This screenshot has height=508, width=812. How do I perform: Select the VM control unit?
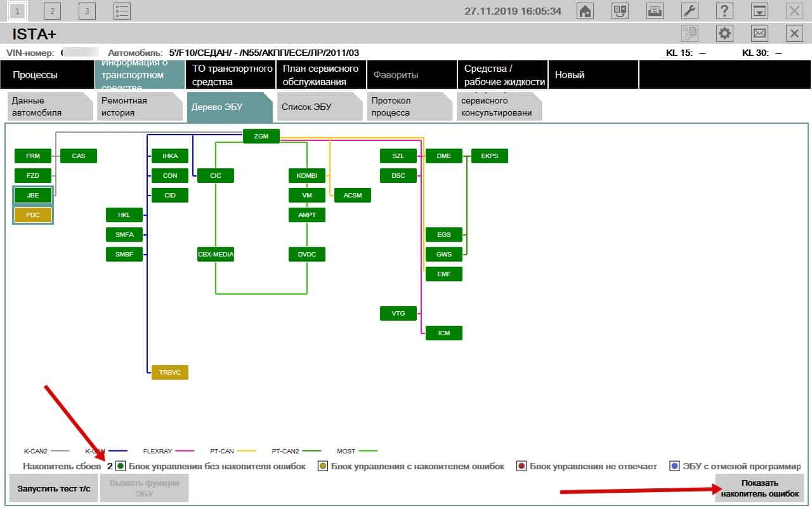tap(307, 195)
